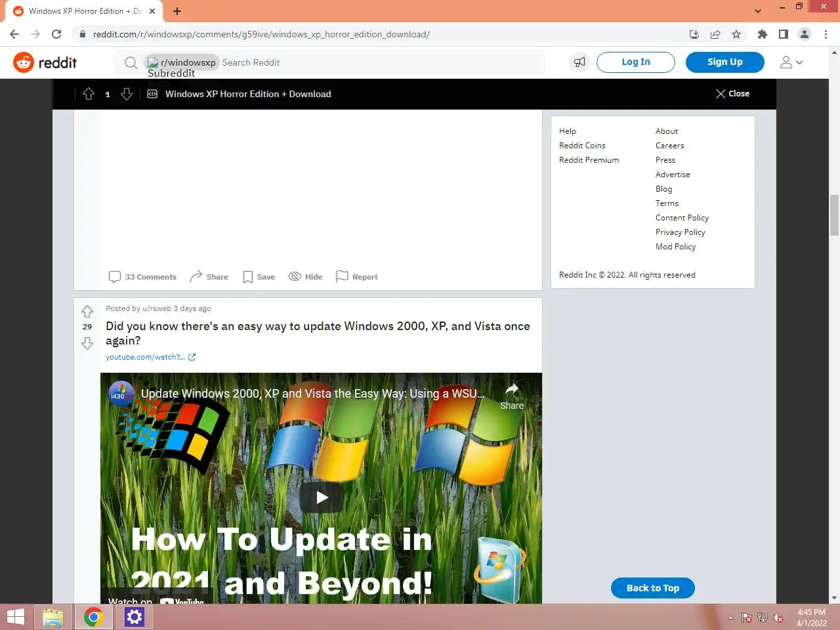Open the post title about updating Windows 2000
This screenshot has height=630, width=840.
click(318, 333)
